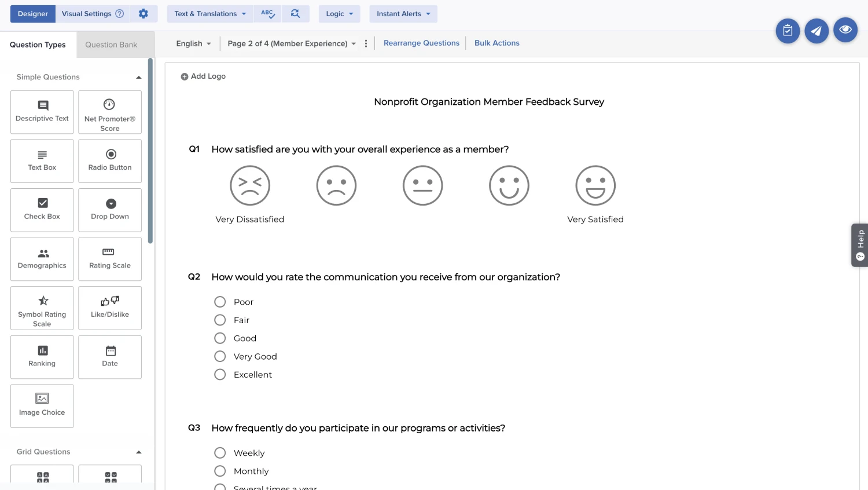Image resolution: width=868 pixels, height=490 pixels.
Task: Open the Page 2 of 4 dropdown
Action: pos(292,43)
